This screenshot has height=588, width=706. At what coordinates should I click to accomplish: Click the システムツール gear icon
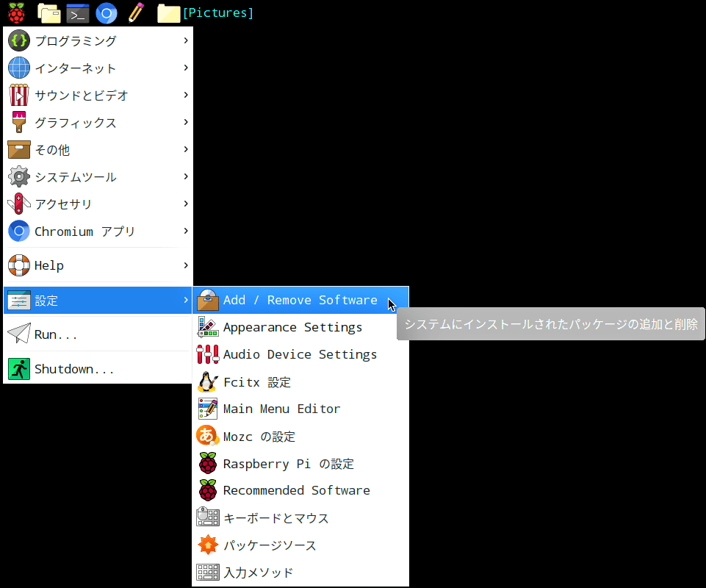pyautogui.click(x=19, y=176)
